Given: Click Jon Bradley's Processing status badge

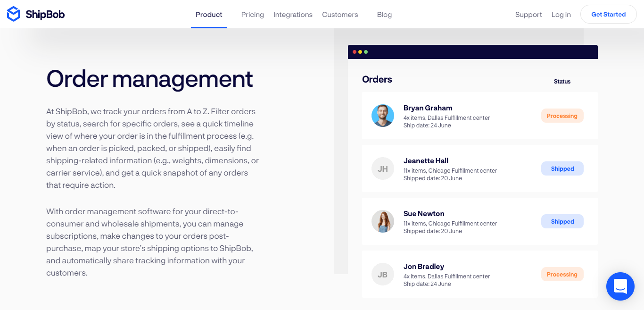Looking at the screenshot, I should point(562,274).
